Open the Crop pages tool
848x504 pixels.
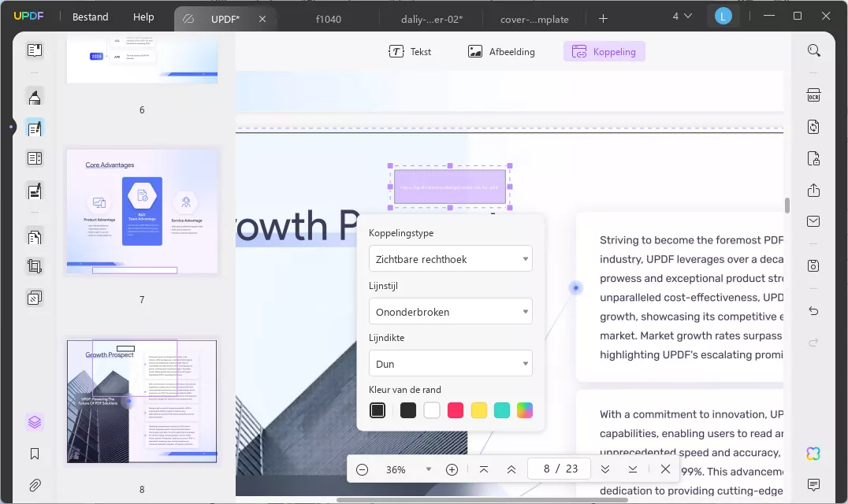(x=35, y=266)
